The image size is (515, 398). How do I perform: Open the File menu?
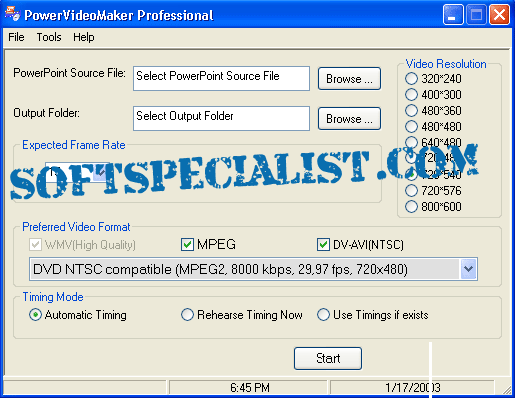tap(16, 37)
